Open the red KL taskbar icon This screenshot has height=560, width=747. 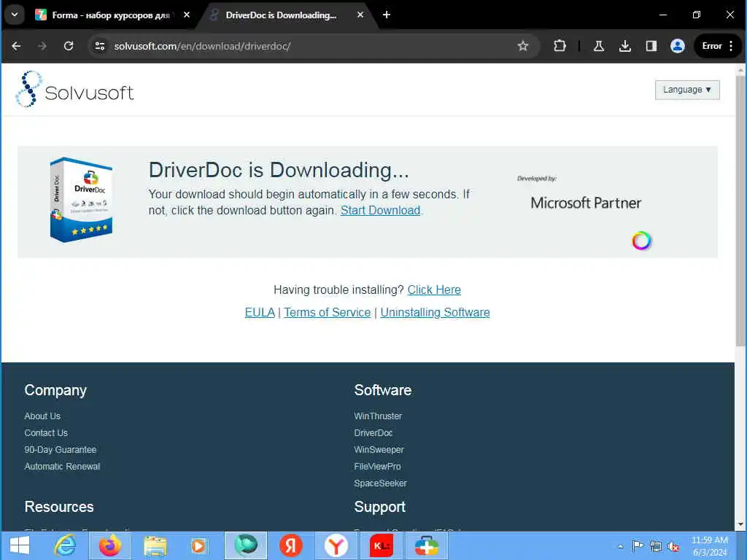381,545
